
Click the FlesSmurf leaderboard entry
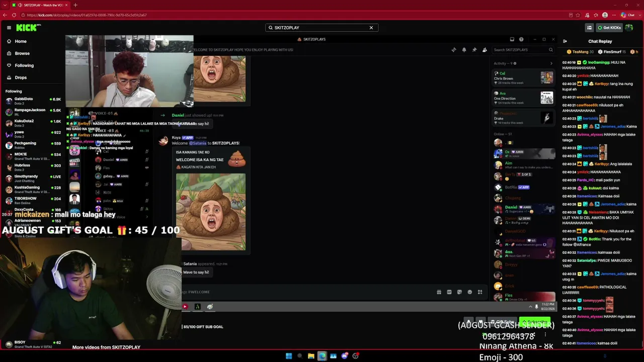click(613, 52)
